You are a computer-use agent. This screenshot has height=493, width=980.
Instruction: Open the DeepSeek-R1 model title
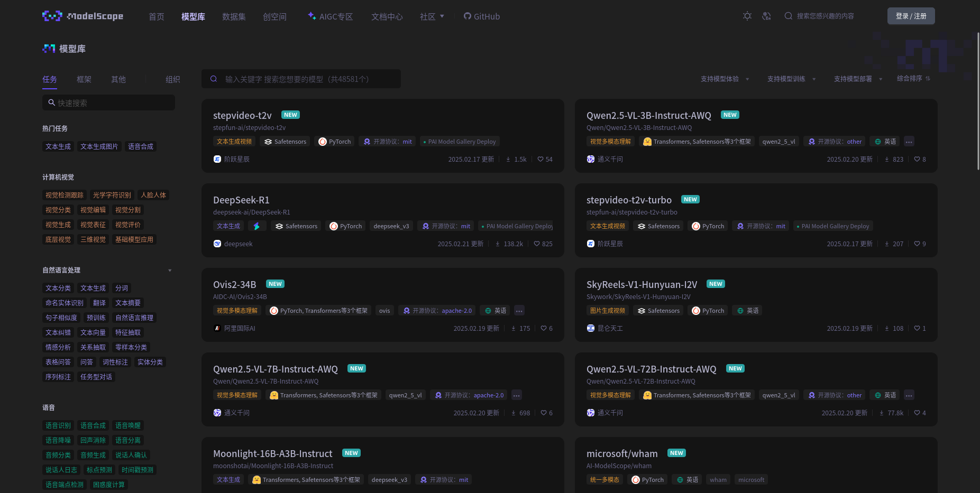(x=241, y=200)
